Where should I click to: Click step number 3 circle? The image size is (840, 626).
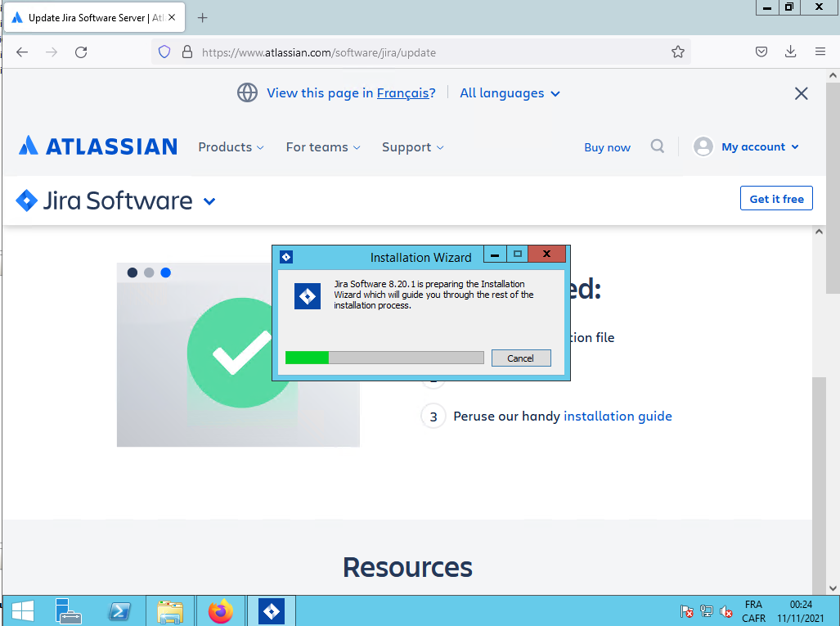click(433, 417)
